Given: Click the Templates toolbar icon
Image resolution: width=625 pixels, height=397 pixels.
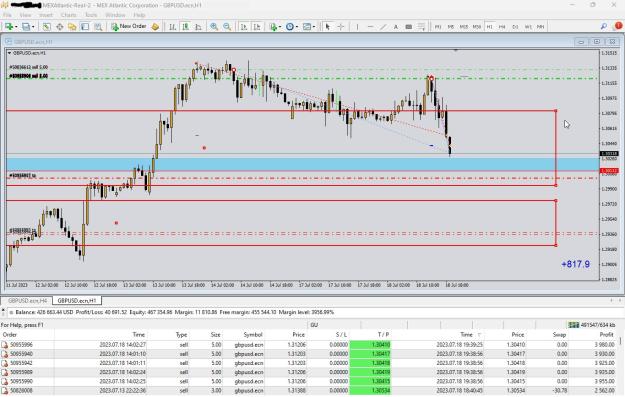Looking at the screenshot, I should coord(307,27).
